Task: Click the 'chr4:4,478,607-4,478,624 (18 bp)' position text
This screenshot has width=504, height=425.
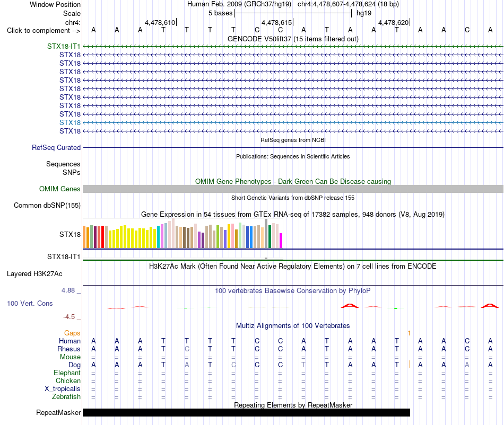Action: point(348,4)
